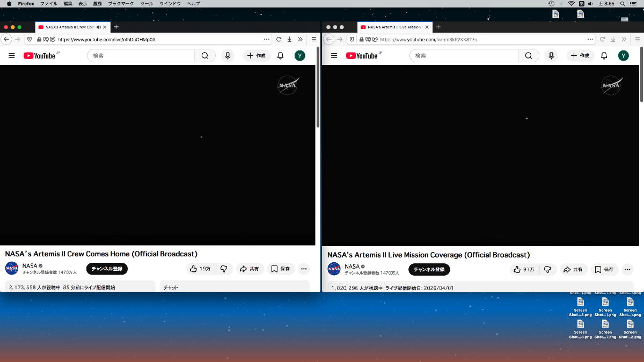Share the Crew Comes Home video

[x=250, y=269]
